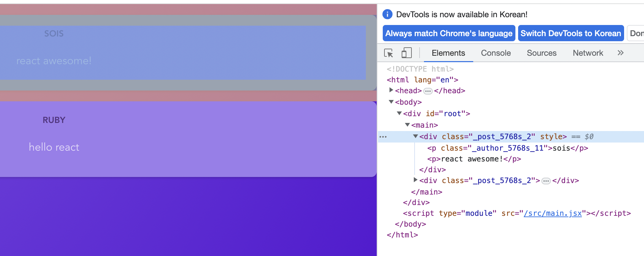Click the react awesome! text in page
The height and width of the screenshot is (256, 644).
[54, 61]
